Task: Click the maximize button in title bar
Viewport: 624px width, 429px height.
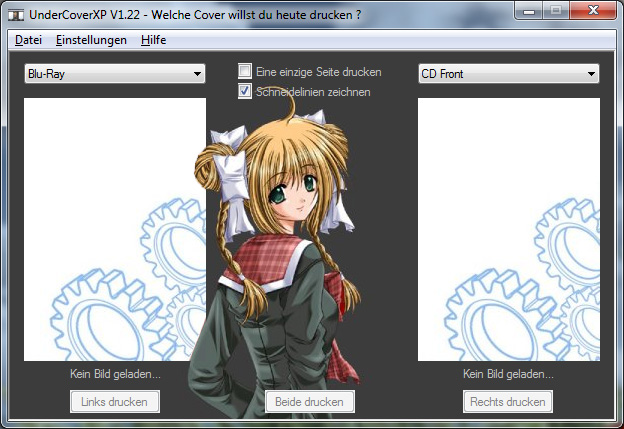Action: click(556, 11)
